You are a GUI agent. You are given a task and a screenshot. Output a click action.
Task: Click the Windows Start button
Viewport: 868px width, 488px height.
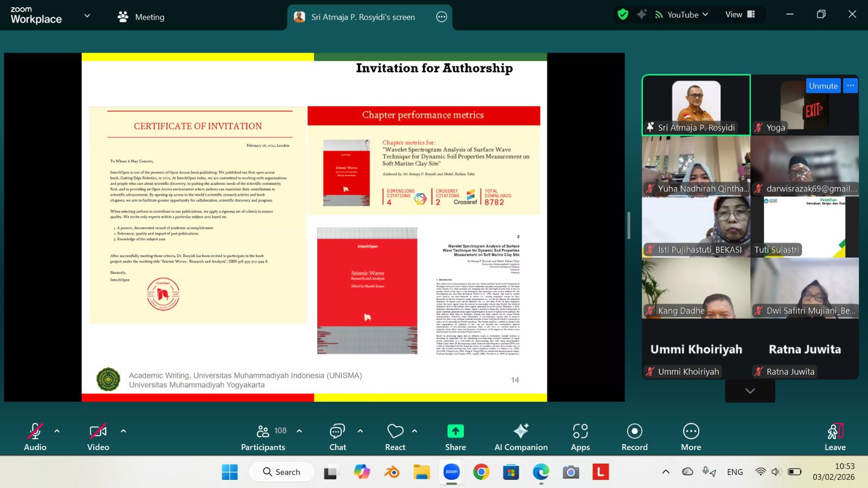pos(229,472)
